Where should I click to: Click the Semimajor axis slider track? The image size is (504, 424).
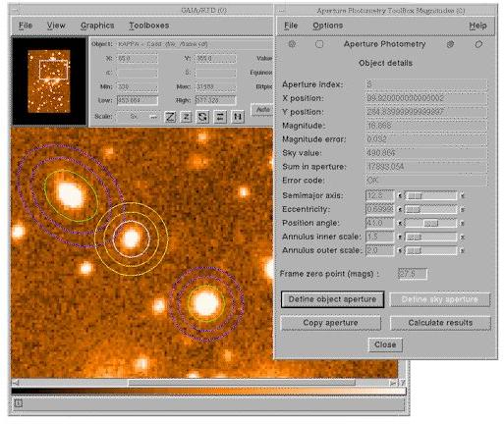pos(431,196)
